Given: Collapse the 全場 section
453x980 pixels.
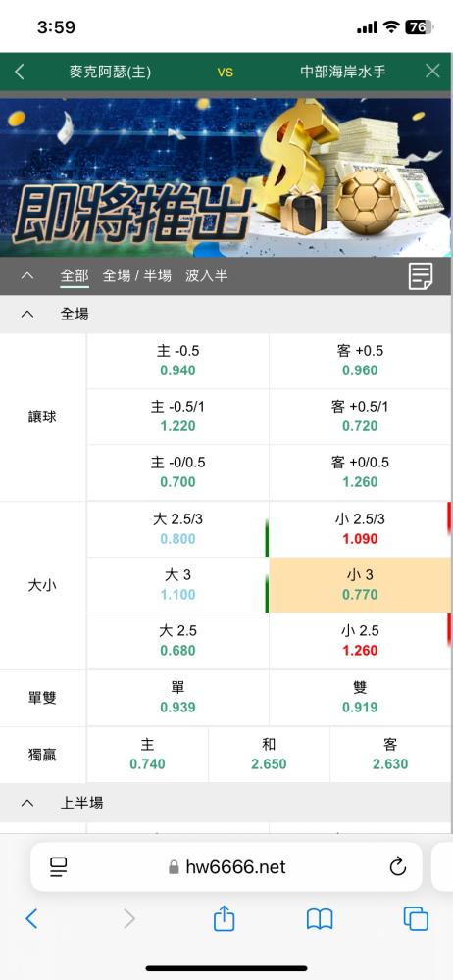Looking at the screenshot, I should pos(26,315).
